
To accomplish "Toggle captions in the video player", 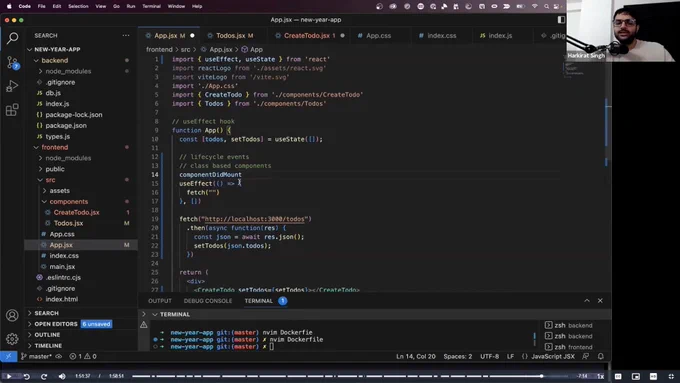I will click(x=618, y=376).
